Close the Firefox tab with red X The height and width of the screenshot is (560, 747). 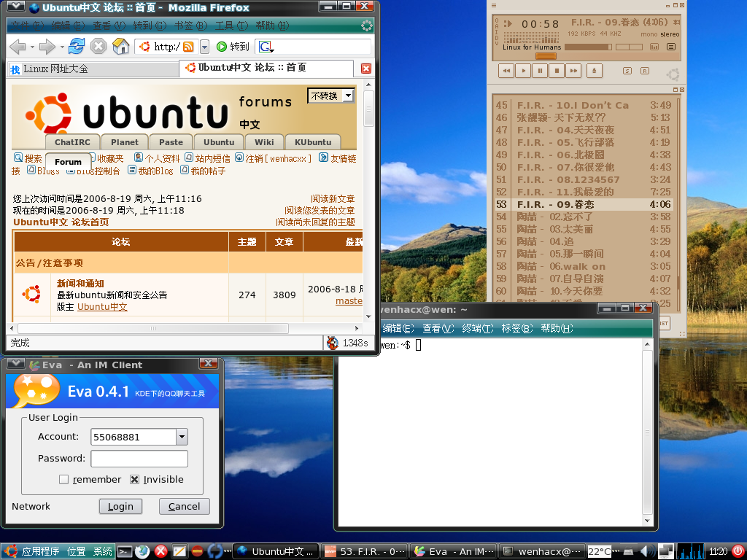point(366,69)
